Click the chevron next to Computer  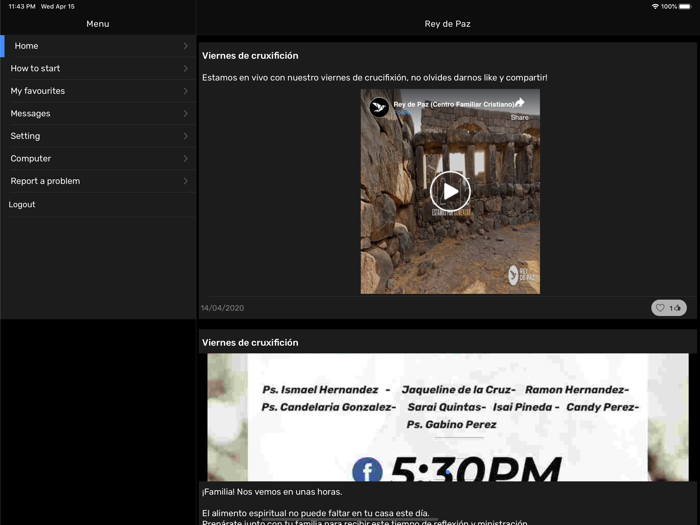pos(185,158)
